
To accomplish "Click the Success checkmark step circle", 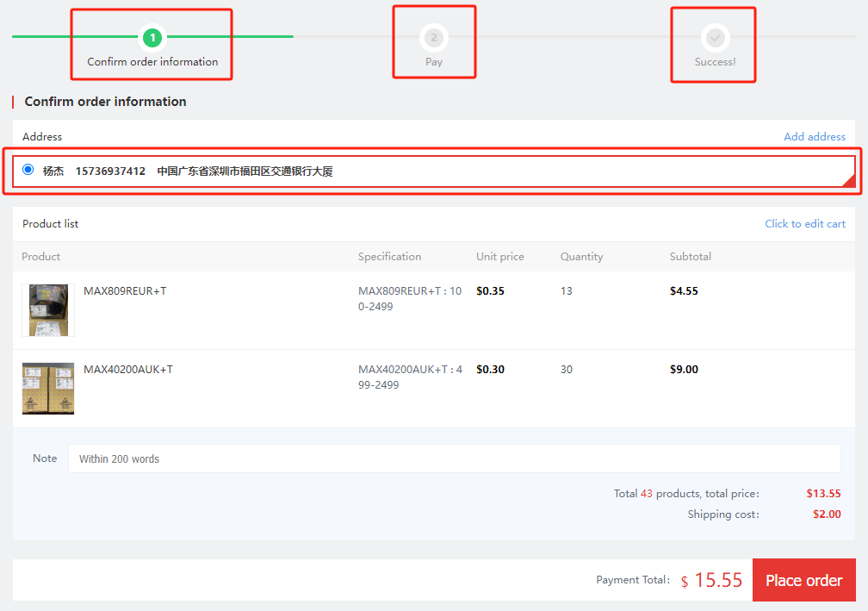I will pos(715,37).
